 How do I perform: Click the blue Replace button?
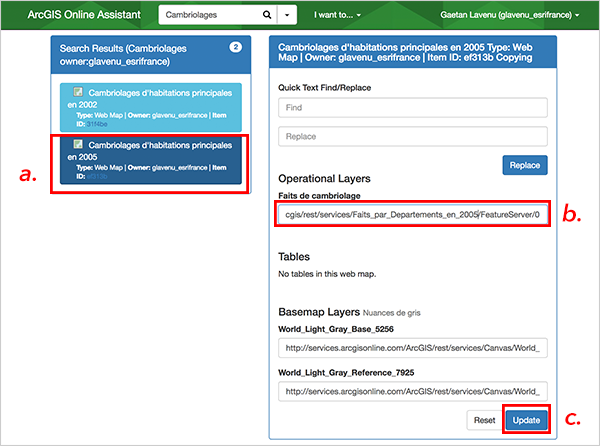525,165
